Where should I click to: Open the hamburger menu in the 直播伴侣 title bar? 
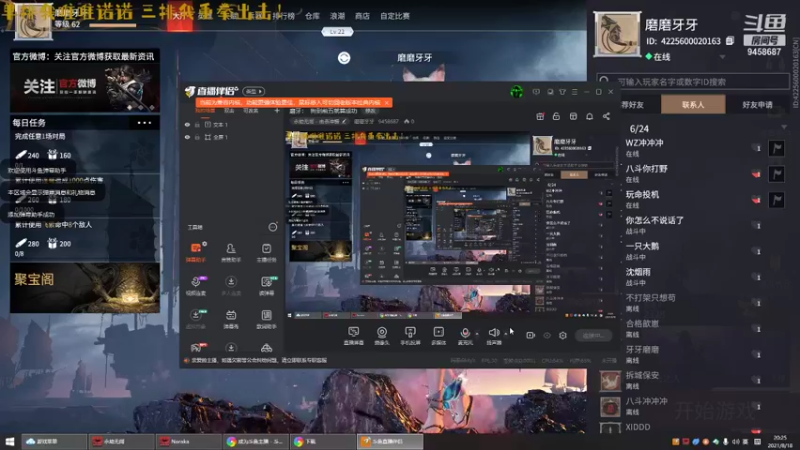coord(574,92)
